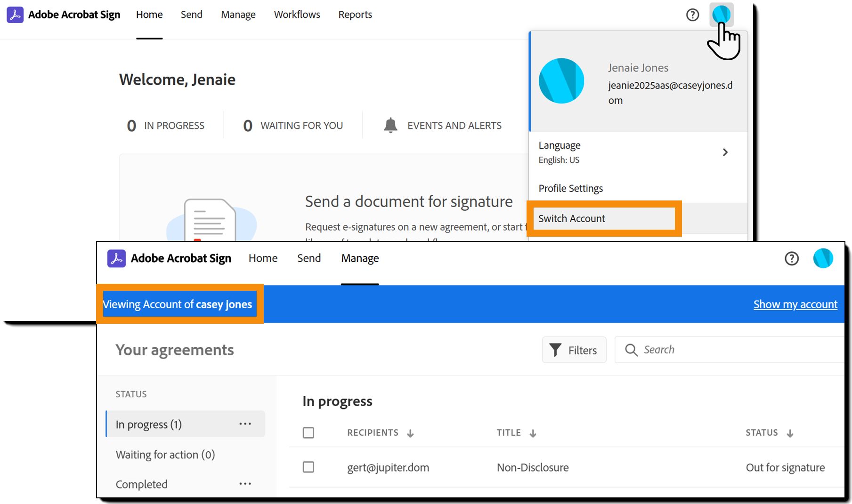Viewport: 852px width, 504px height.
Task: Click the Out for signature status cell
Action: [x=785, y=467]
